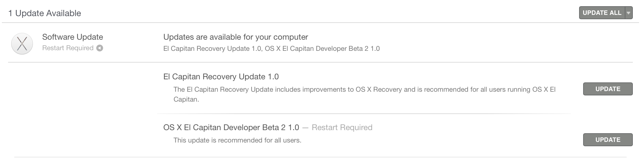Collapse details using the arrow after Restart Required
Screen dimensions: 644x158
(99, 48)
